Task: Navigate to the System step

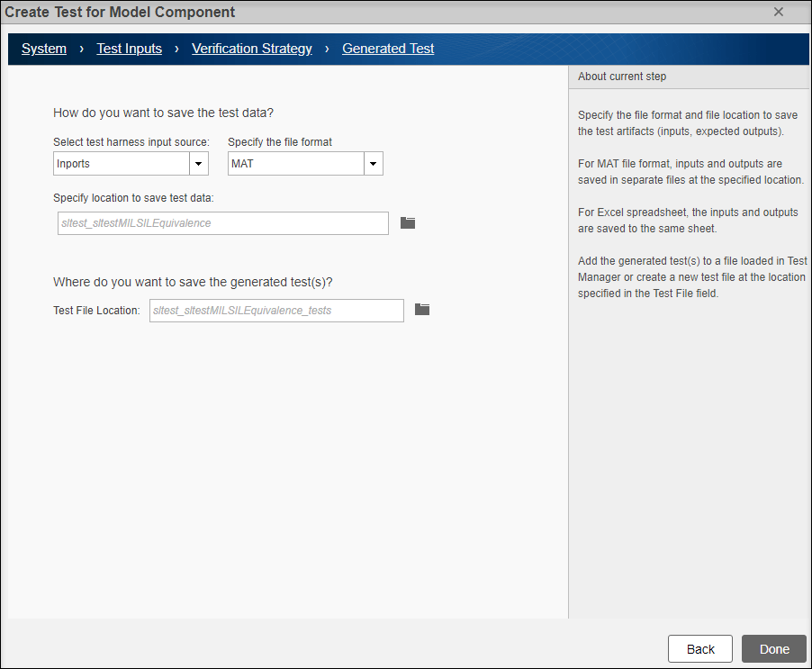Action: coord(43,49)
